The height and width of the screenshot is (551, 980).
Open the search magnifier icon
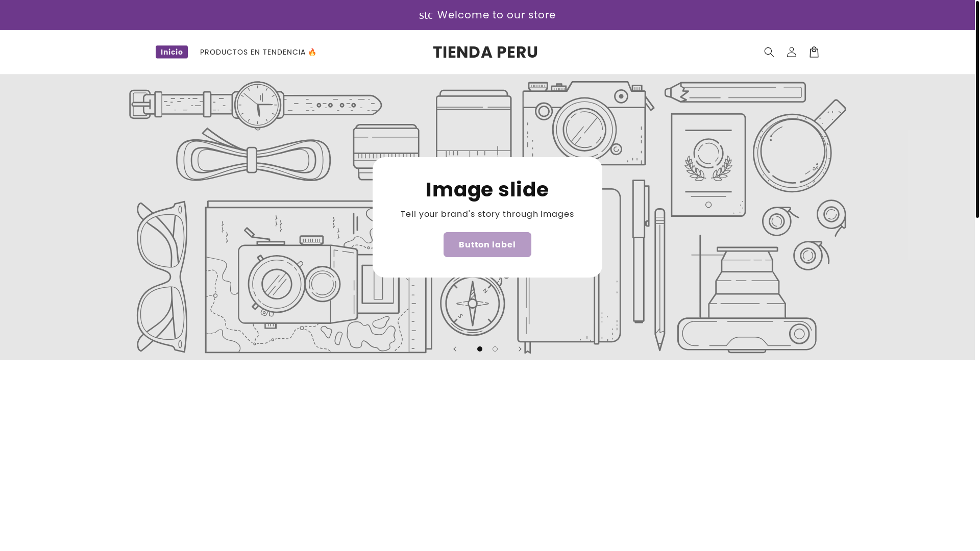click(769, 52)
